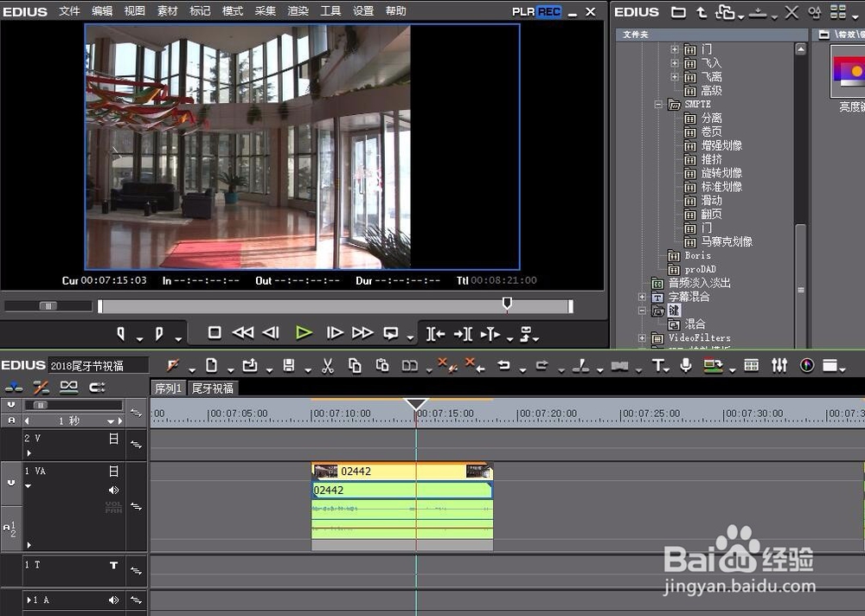
Task: Click the microphone voice-over icon
Action: (686, 366)
